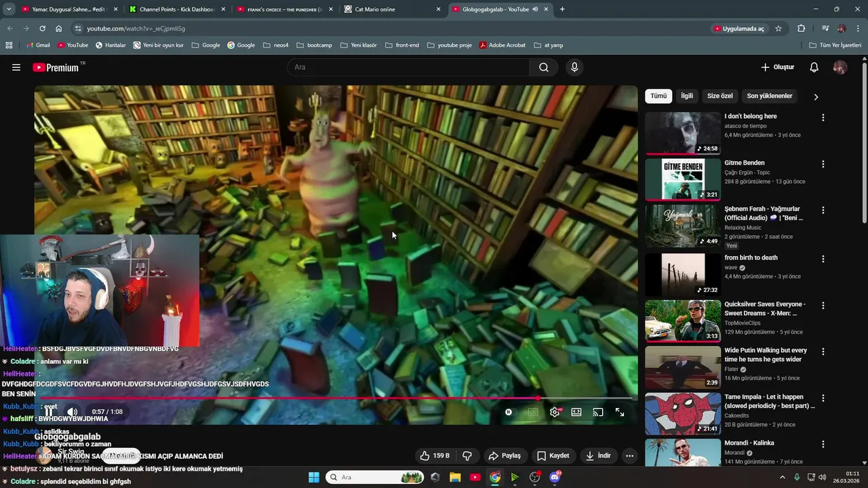Show more filter chips with the right arrow
868x488 pixels.
click(x=816, y=97)
